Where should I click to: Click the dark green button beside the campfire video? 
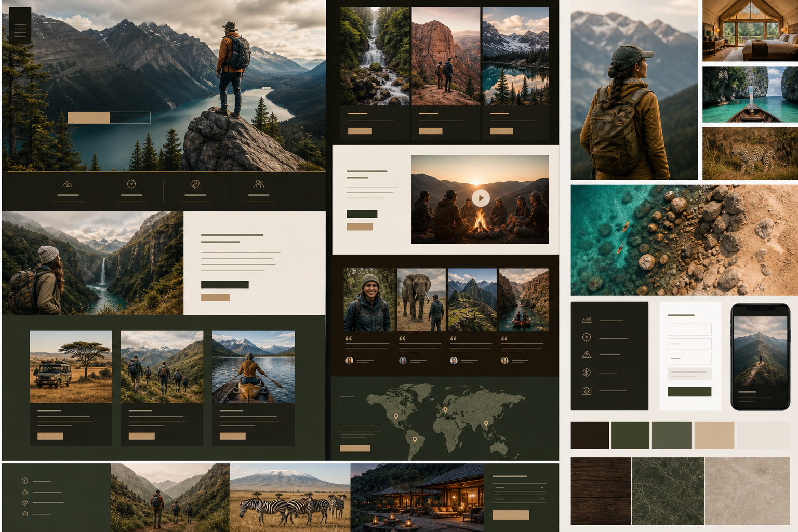coord(362,214)
